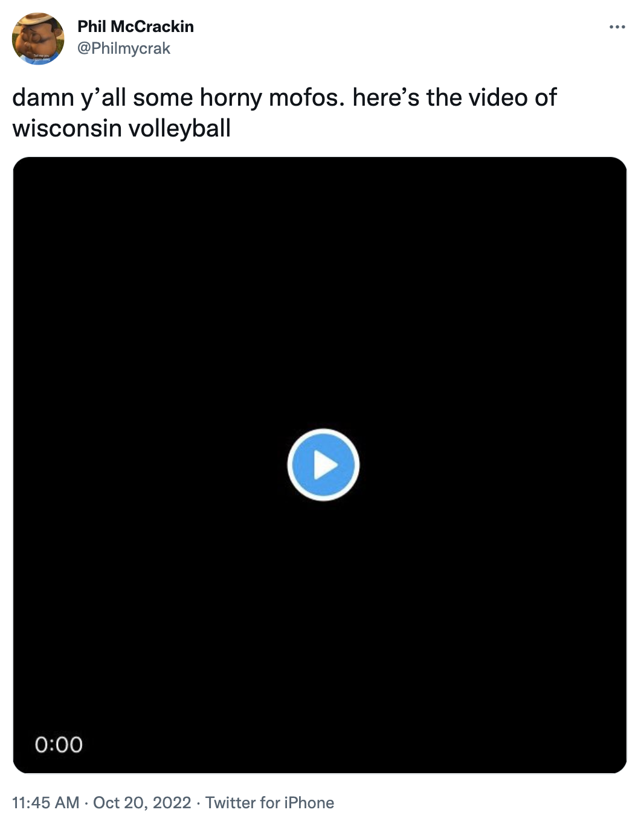Open the 11:45 AM timestamp link
This screenshot has height=830, width=644.
pos(45,802)
